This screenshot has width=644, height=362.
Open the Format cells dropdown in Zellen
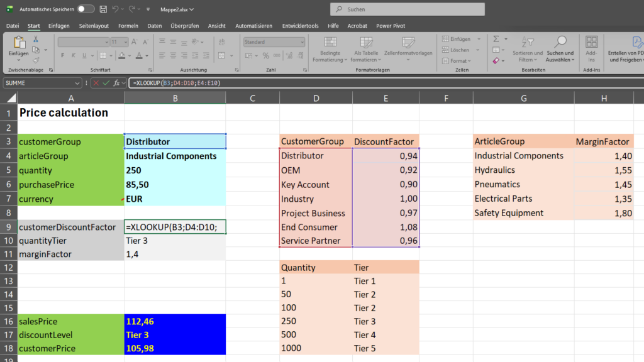tap(457, 61)
